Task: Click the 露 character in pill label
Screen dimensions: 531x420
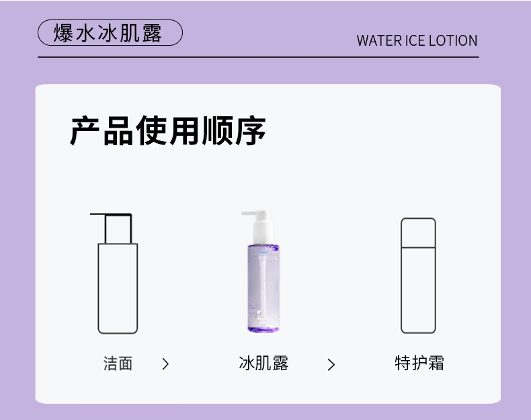Action: click(152, 33)
